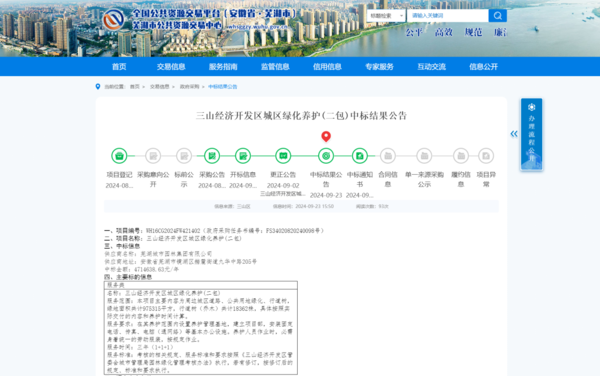
Task: Open the 信用信息 menu item
Action: click(327, 67)
